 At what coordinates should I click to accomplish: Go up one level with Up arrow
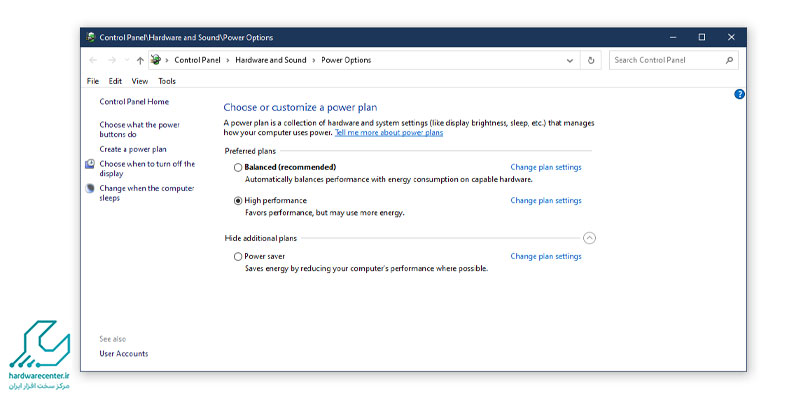[140, 60]
